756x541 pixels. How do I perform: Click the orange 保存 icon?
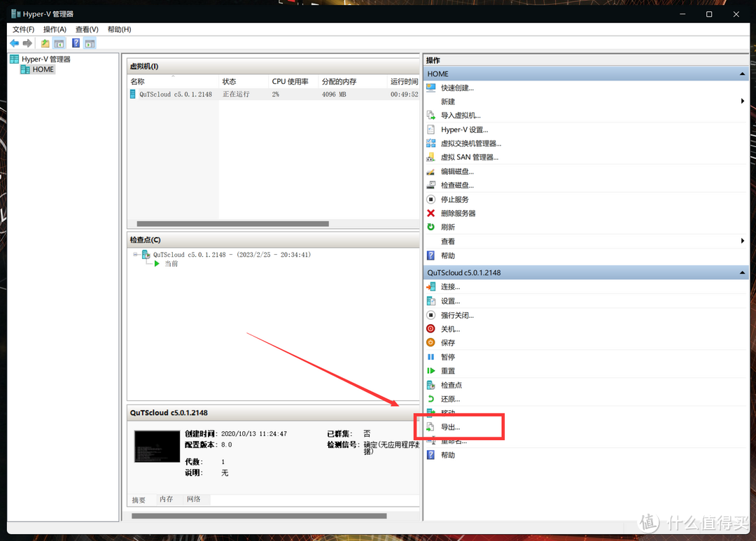coord(431,342)
